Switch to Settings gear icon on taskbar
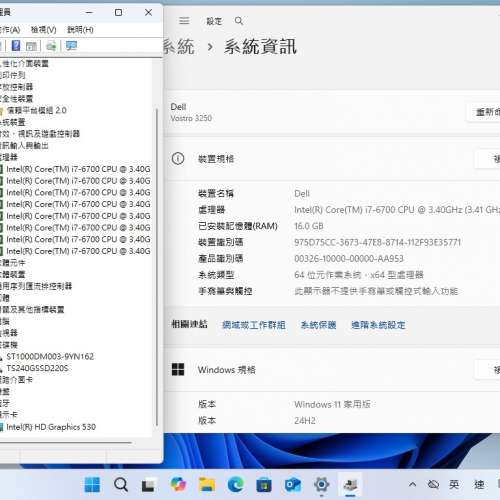The image size is (500, 500). [x=321, y=485]
